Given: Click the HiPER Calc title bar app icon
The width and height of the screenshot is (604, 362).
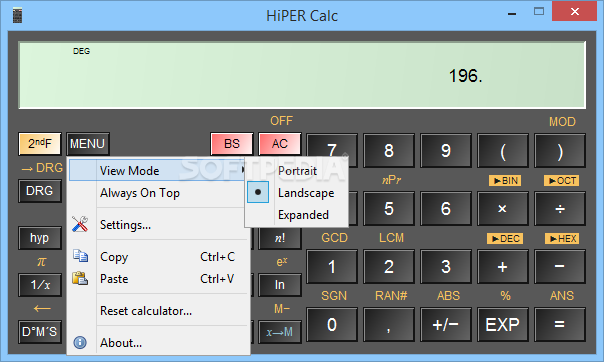Looking at the screenshot, I should (17, 15).
